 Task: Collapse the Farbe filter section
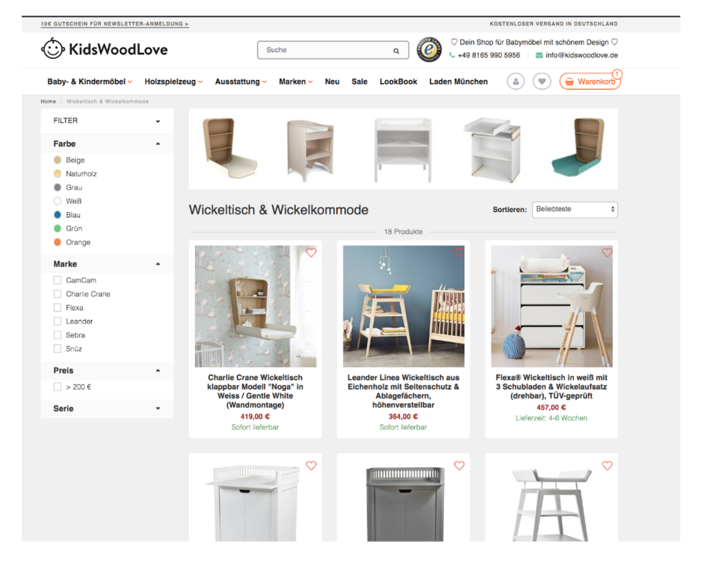point(107,144)
